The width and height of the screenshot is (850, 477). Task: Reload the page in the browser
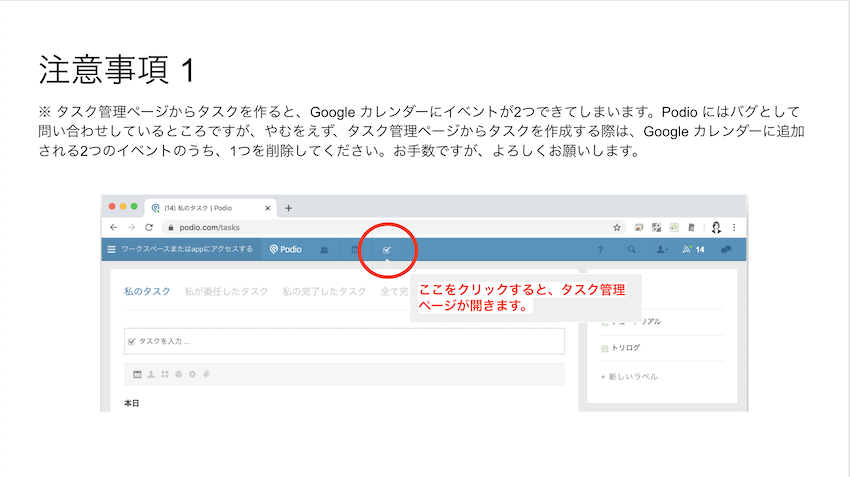pos(149,227)
